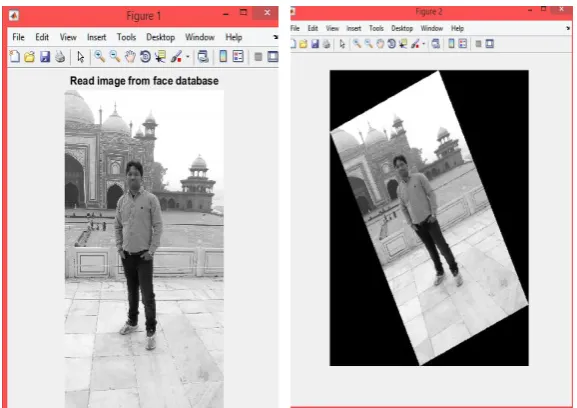
Task: Select Brush data tool in Figure 1
Action: [x=176, y=57]
